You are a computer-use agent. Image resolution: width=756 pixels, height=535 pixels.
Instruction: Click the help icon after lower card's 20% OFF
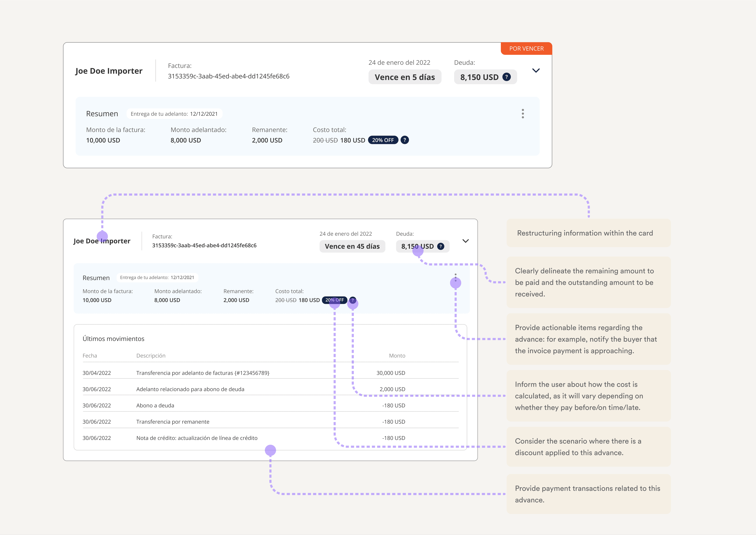(352, 300)
